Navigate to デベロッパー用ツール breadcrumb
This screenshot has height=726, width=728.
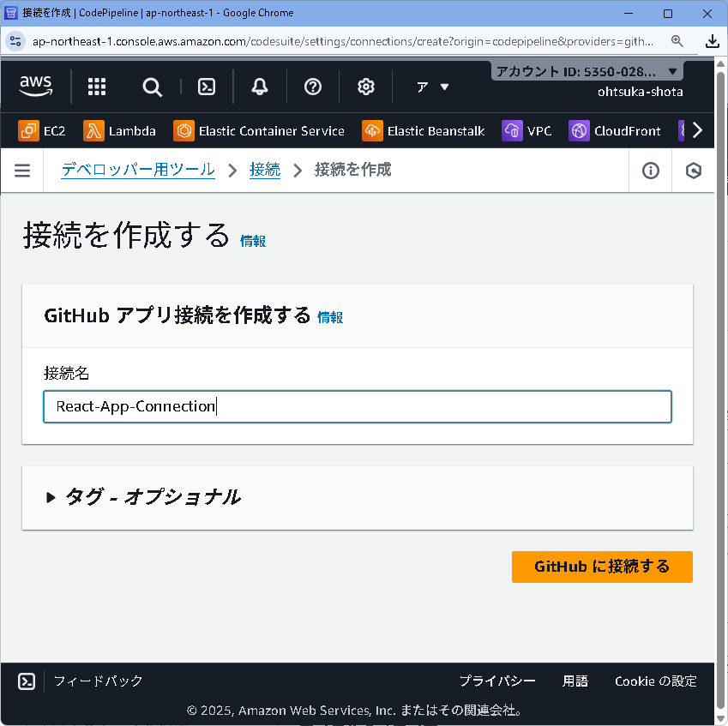[x=137, y=170]
